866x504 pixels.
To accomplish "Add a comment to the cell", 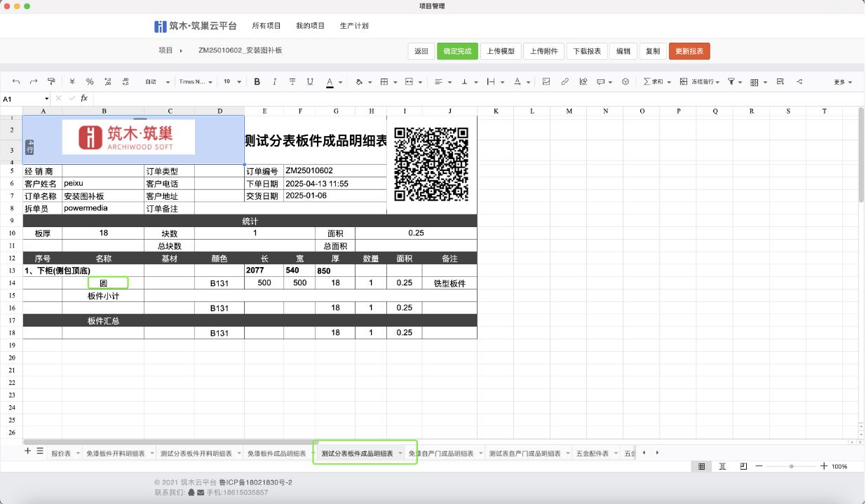I will coord(601,81).
